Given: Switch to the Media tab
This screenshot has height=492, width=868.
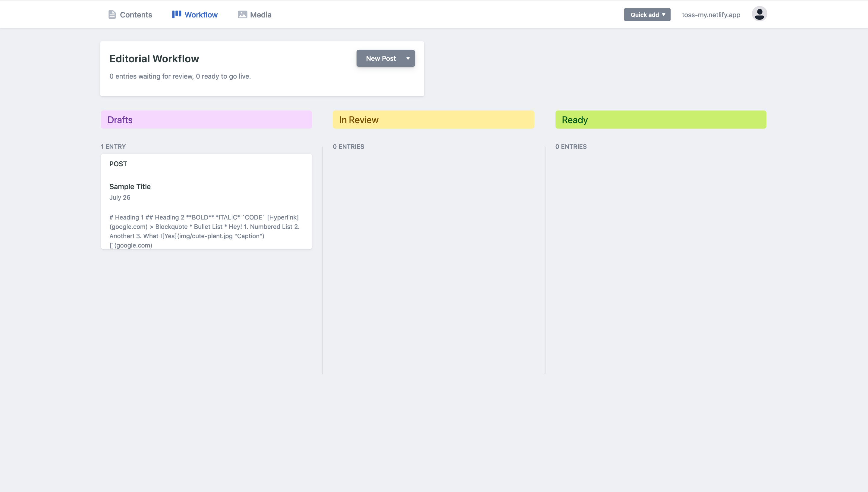Looking at the screenshot, I should (260, 14).
